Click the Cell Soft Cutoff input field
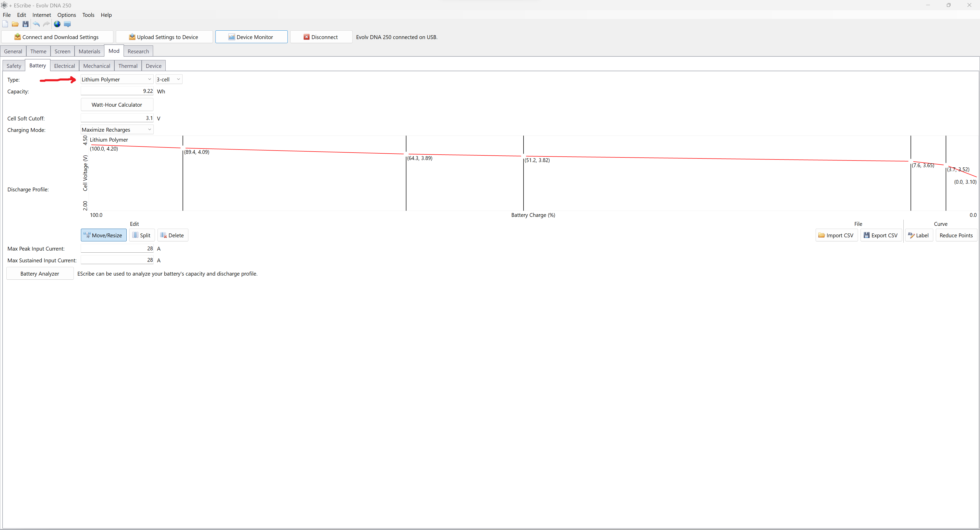The width and height of the screenshot is (980, 530). click(x=117, y=118)
